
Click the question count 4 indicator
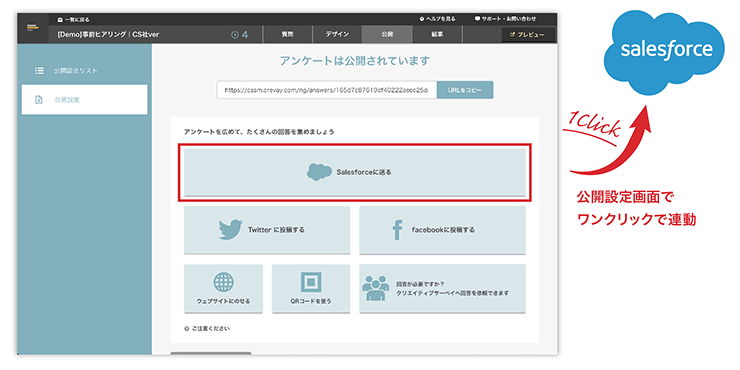(240, 34)
